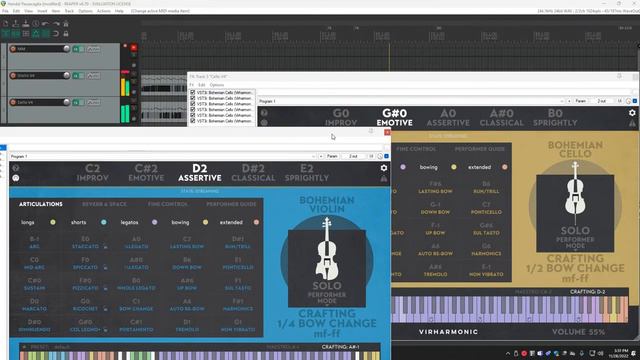Toggle the shorts articulation group dot
Image resolution: width=640 pixels, height=360 pixels.
click(x=104, y=222)
